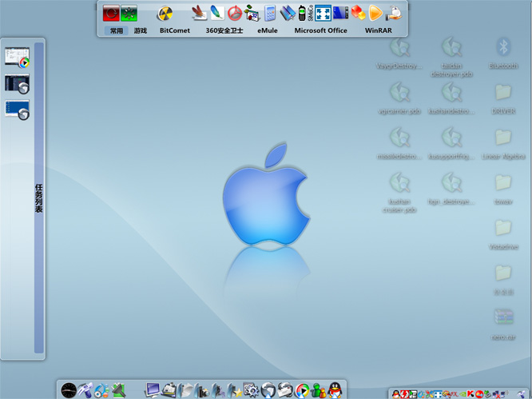Open the calendar window icon in top dock
The image size is (532, 399).
252,13
